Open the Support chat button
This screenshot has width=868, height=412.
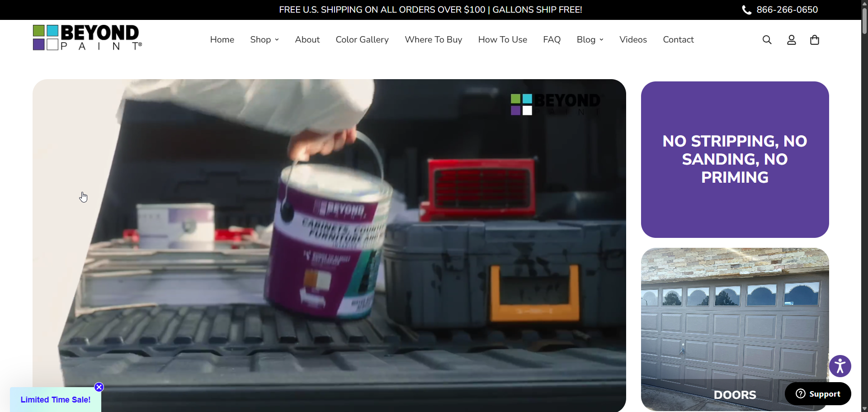click(x=818, y=394)
